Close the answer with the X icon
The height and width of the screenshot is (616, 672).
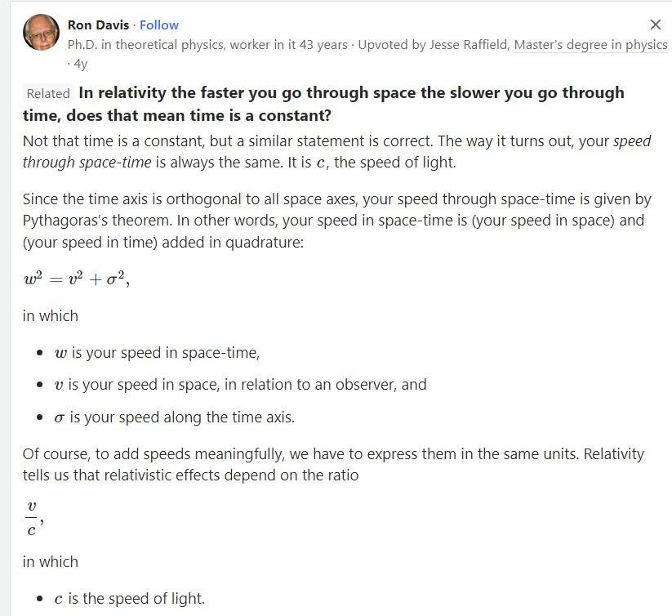pyautogui.click(x=655, y=25)
